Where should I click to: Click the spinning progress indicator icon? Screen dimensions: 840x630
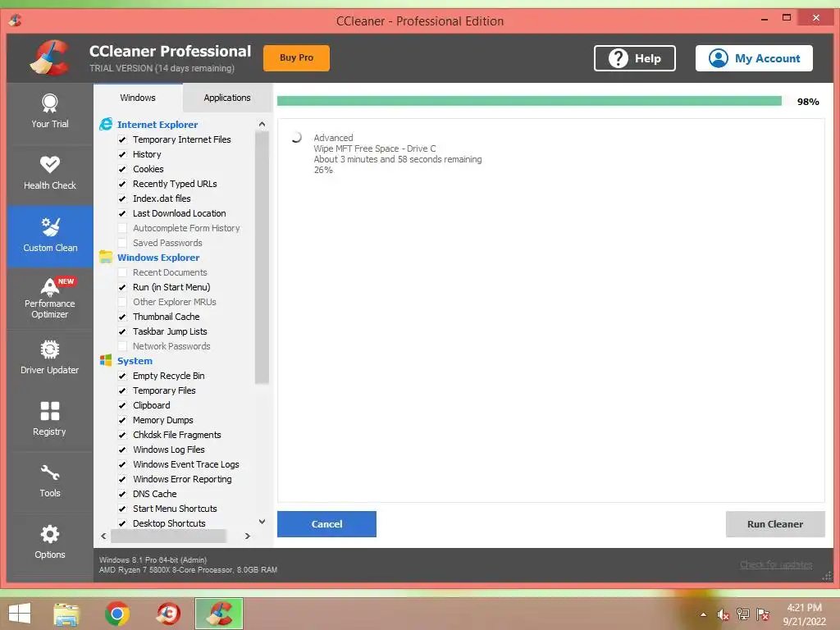[296, 138]
